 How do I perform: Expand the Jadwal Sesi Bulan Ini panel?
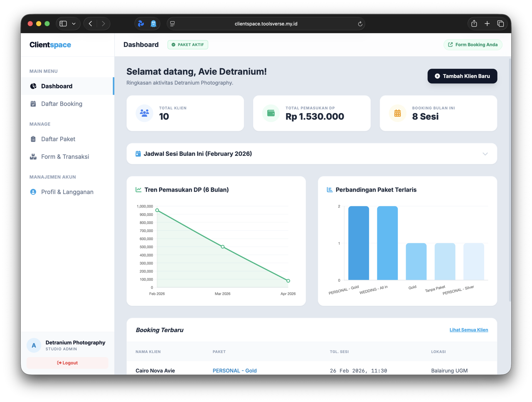point(485,154)
